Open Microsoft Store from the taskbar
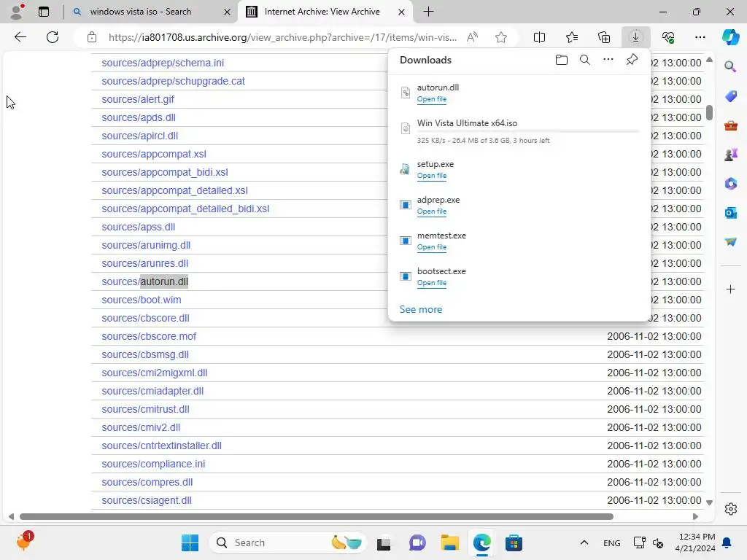The image size is (747, 560). click(514, 542)
